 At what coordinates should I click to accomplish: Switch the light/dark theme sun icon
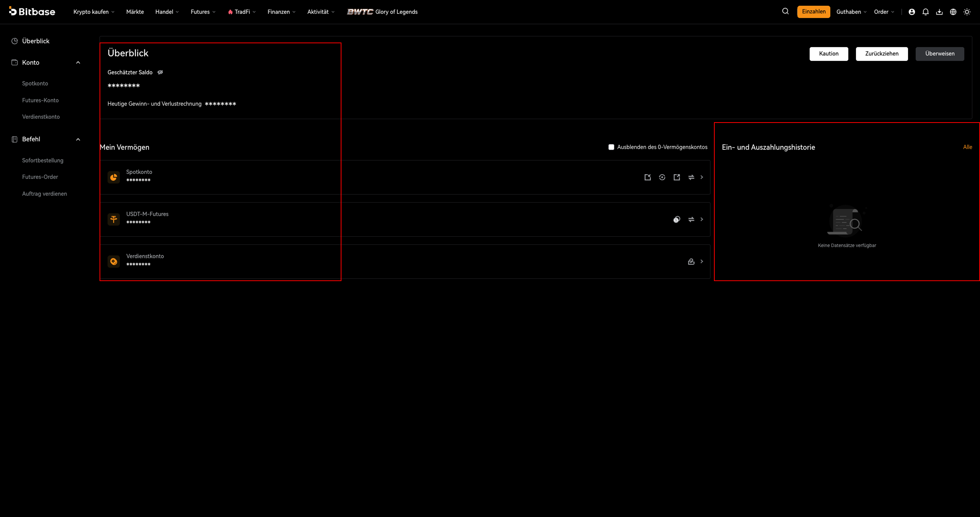point(967,12)
